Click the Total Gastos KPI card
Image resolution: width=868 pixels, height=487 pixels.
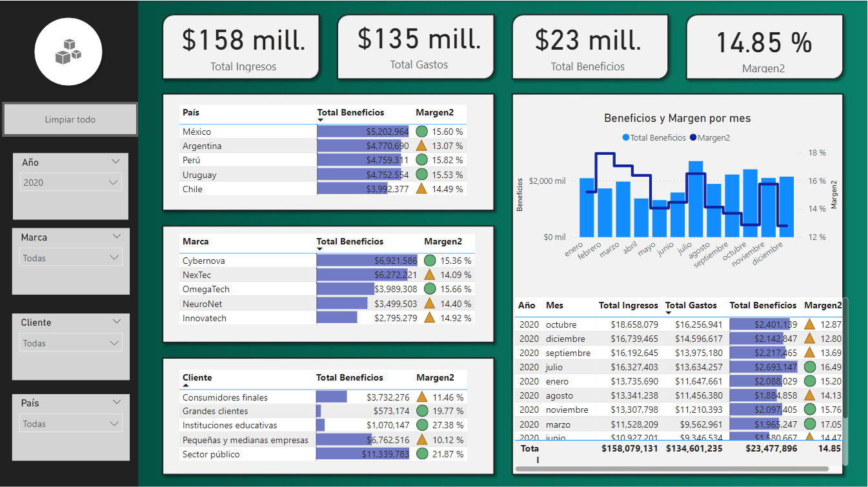pos(416,46)
